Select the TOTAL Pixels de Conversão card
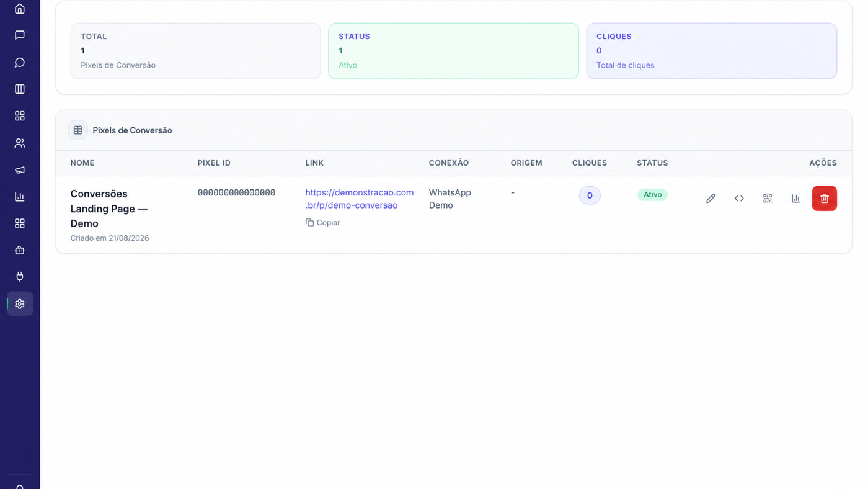This screenshot has height=489, width=868. coord(195,51)
